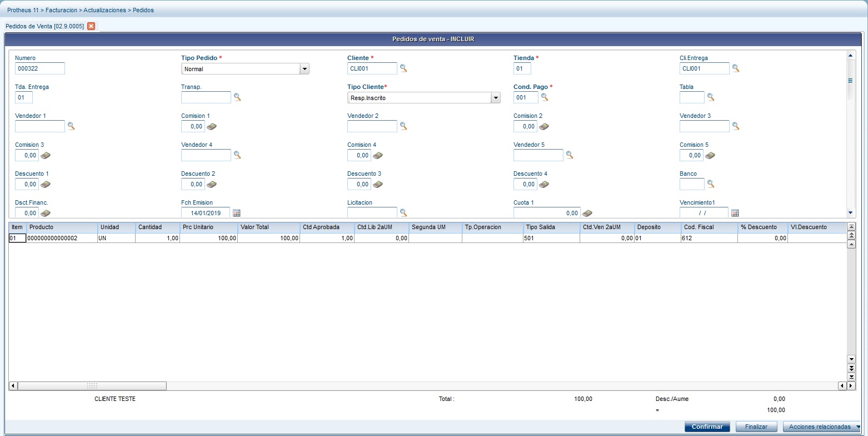Select the Item cell 01
This screenshot has width=868, height=436.
[x=17, y=238]
